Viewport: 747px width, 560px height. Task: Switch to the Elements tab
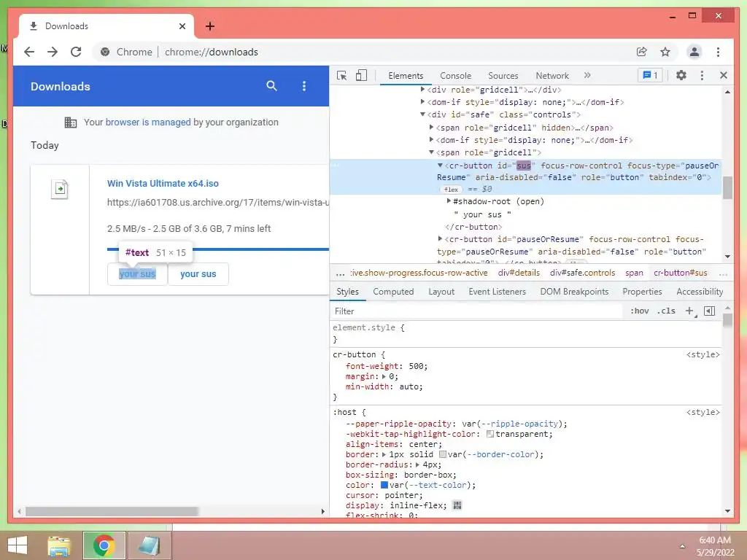[406, 76]
